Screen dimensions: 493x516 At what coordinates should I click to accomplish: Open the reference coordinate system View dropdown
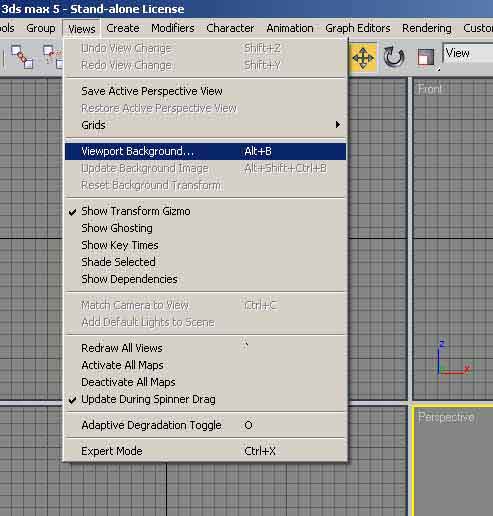pyautogui.click(x=467, y=53)
